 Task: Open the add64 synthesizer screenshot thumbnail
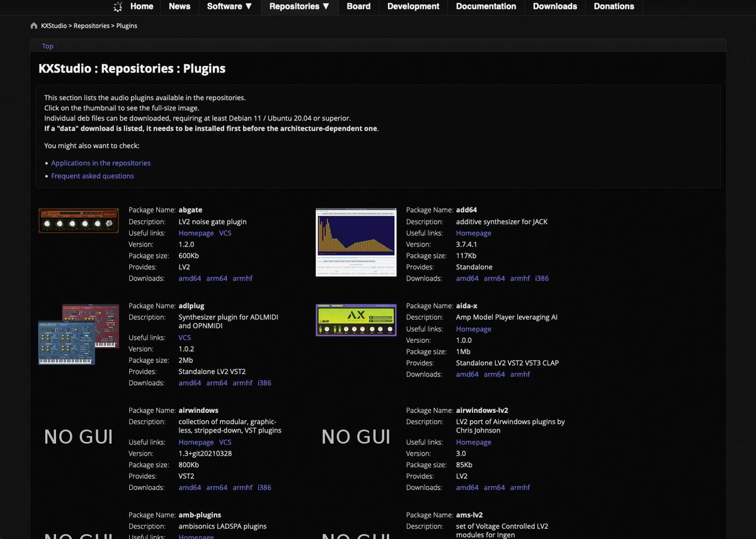[x=356, y=241]
